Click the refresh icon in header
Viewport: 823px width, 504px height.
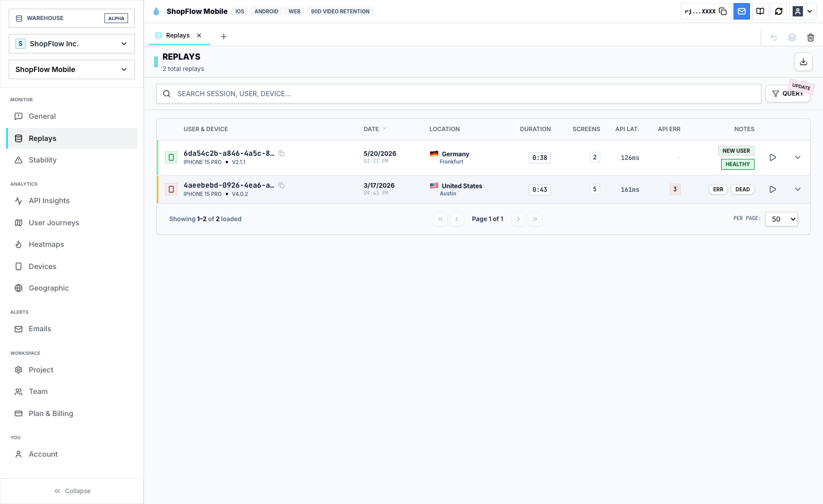pyautogui.click(x=779, y=11)
